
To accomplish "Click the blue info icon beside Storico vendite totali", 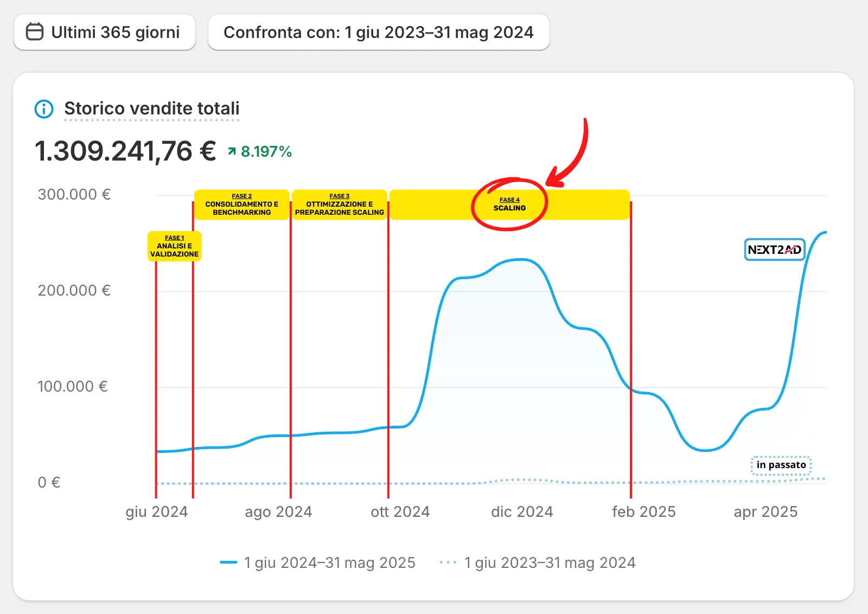I will pyautogui.click(x=44, y=109).
